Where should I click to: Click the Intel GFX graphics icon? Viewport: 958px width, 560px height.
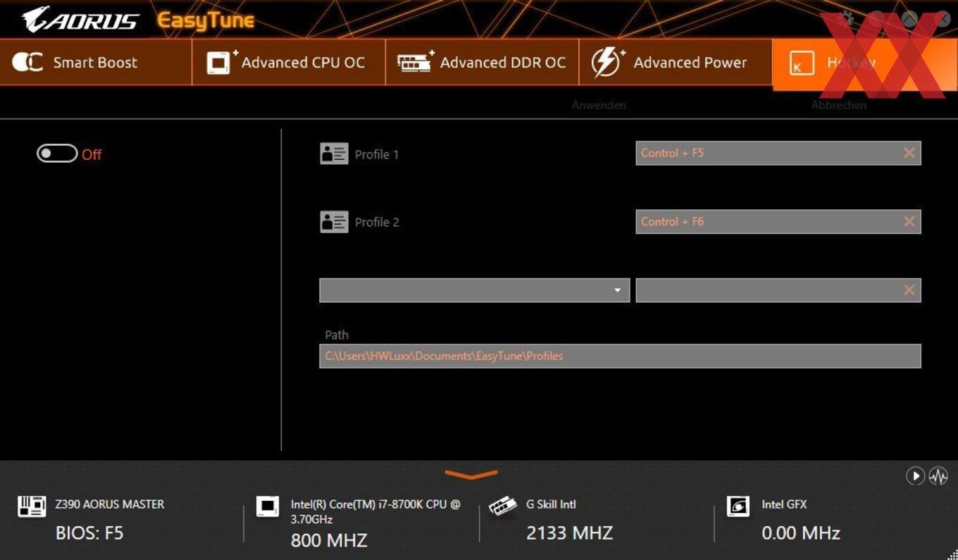point(738,506)
